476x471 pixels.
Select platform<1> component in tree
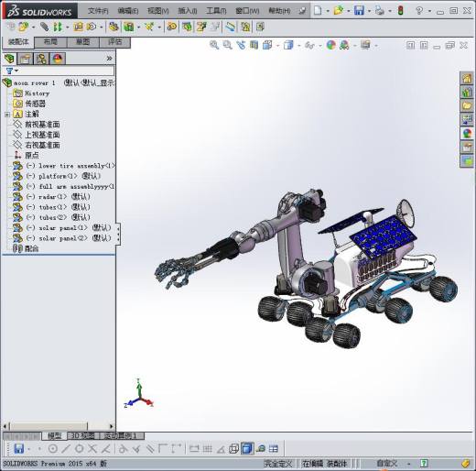[x=57, y=176]
